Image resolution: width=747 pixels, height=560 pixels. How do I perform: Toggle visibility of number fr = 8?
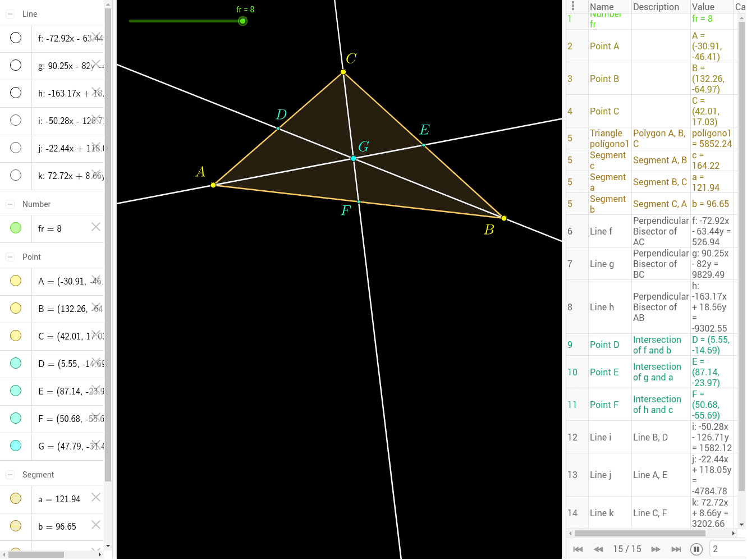coord(16,228)
